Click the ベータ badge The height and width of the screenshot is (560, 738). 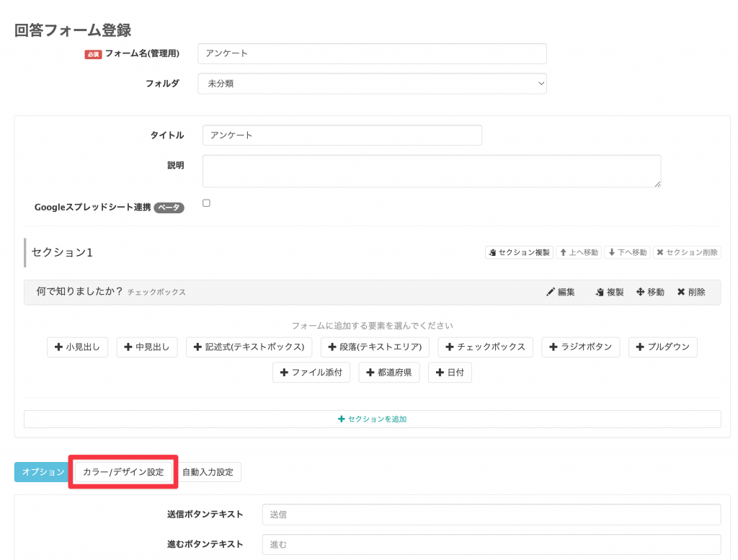[x=169, y=208]
